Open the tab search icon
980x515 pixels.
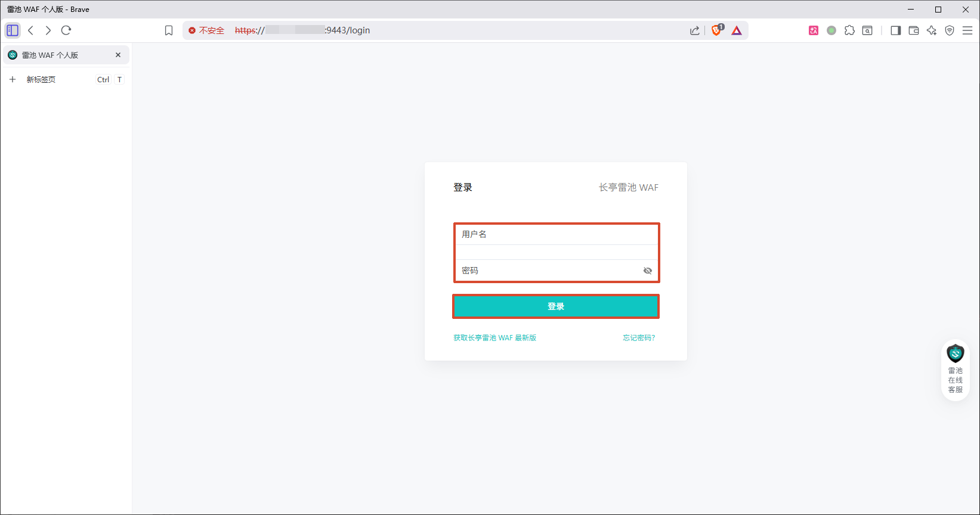click(x=867, y=30)
